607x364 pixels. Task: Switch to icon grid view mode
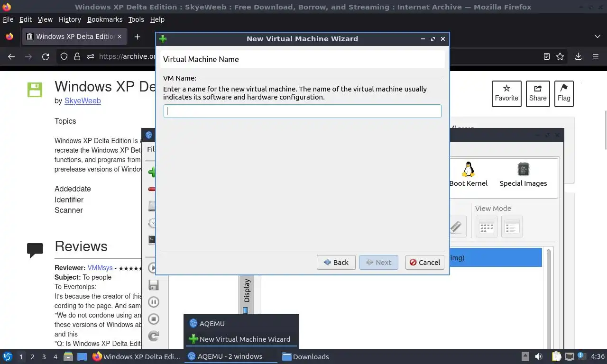click(487, 227)
